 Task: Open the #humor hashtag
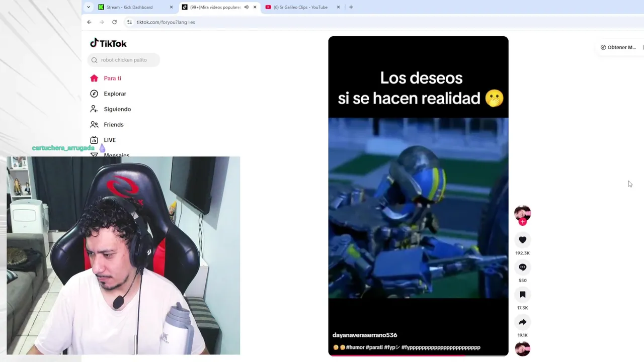[x=355, y=347]
